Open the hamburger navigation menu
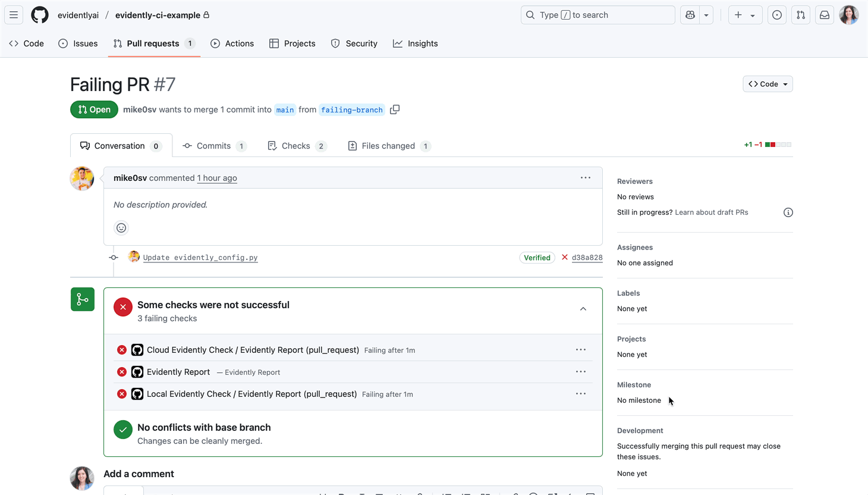 tap(14, 15)
